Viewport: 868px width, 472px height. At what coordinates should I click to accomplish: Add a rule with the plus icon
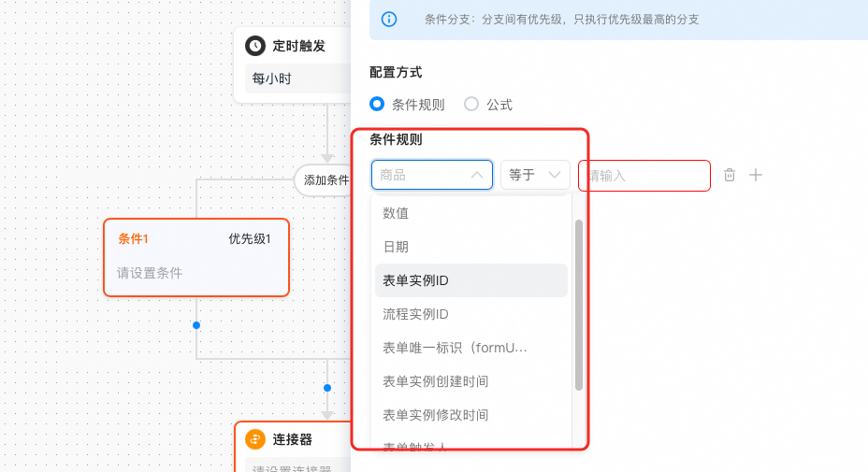pyautogui.click(x=756, y=175)
